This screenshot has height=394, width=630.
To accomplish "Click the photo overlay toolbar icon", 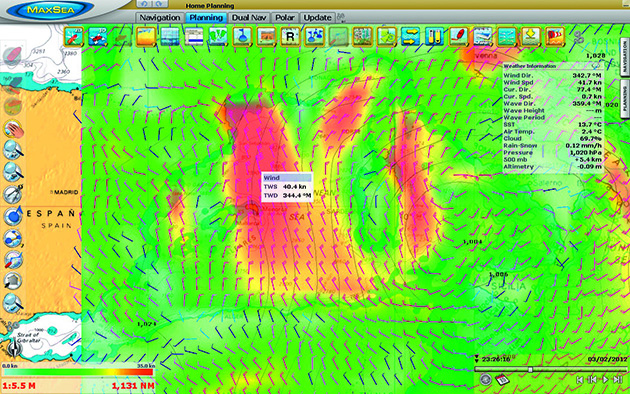I will point(266,36).
